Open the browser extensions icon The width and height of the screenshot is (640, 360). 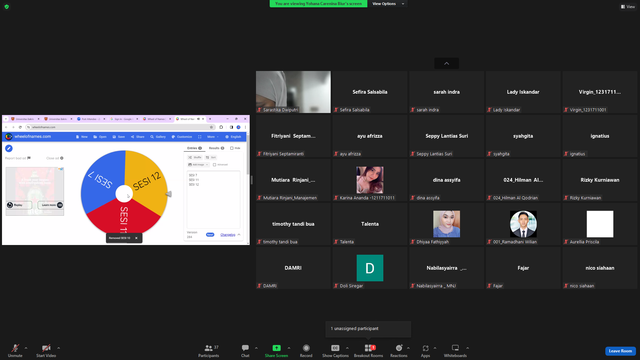pyautogui.click(x=221, y=127)
